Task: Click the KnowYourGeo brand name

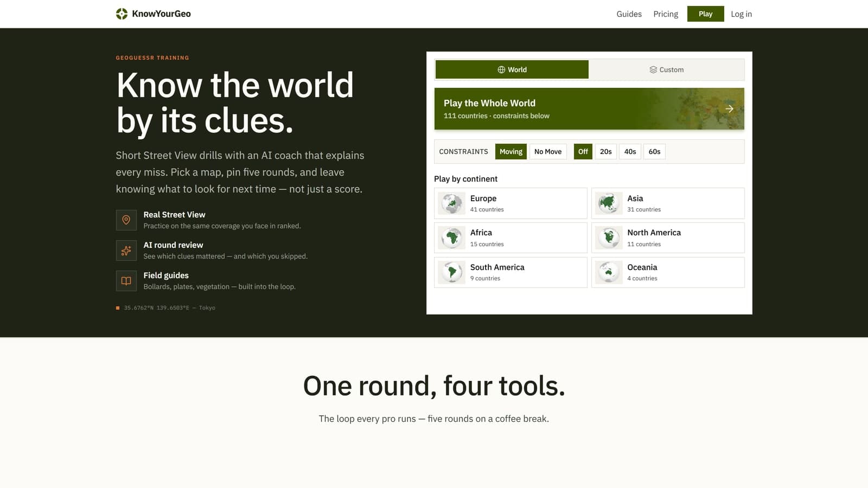Action: [161, 14]
